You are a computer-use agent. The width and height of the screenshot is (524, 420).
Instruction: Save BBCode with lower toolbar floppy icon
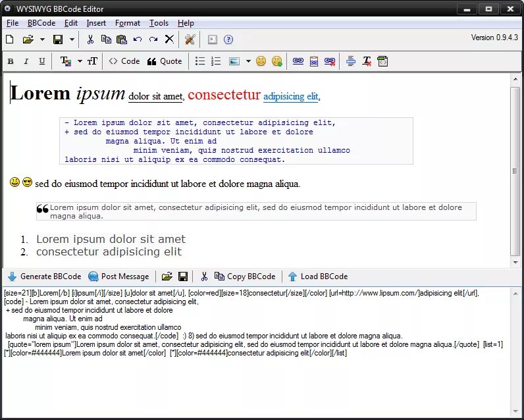pos(183,276)
